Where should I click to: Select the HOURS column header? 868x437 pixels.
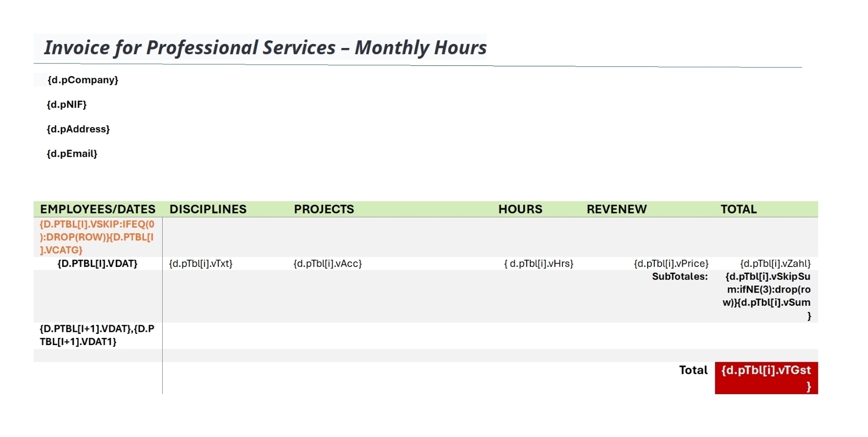(520, 209)
